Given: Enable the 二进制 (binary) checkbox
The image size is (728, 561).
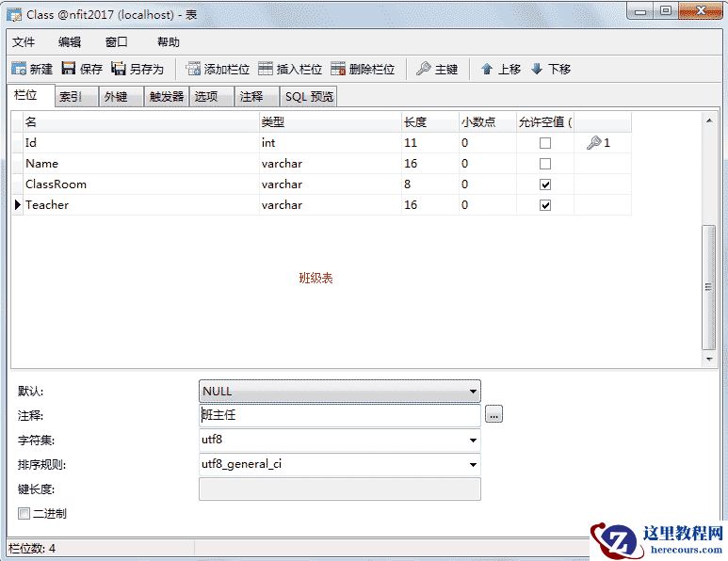Looking at the screenshot, I should 24,513.
